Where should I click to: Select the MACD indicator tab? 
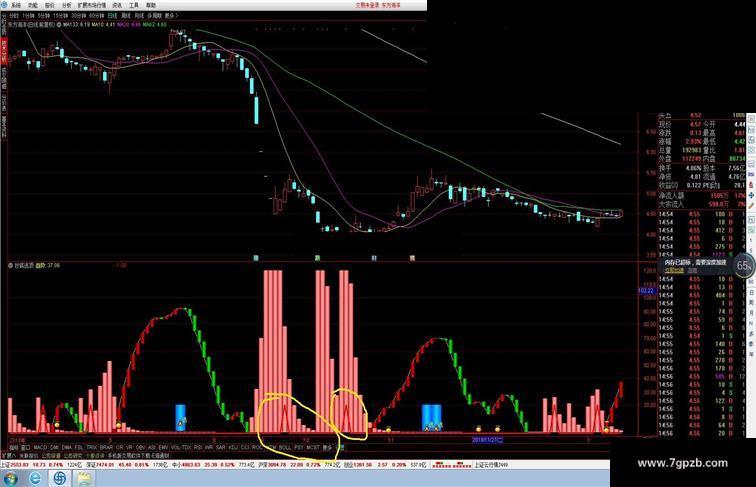pos(40,448)
